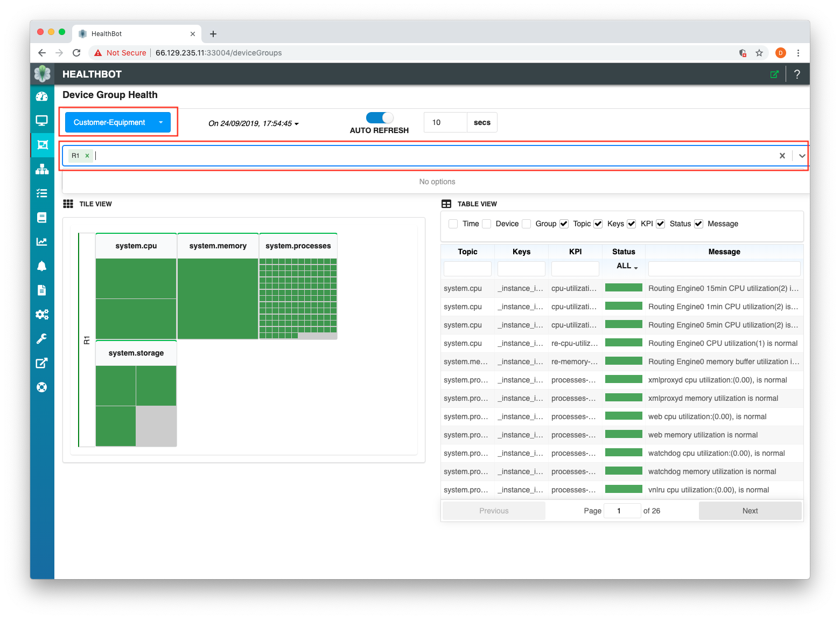Click the system.memory green tile
Screen dimensions: 840x619
218,298
